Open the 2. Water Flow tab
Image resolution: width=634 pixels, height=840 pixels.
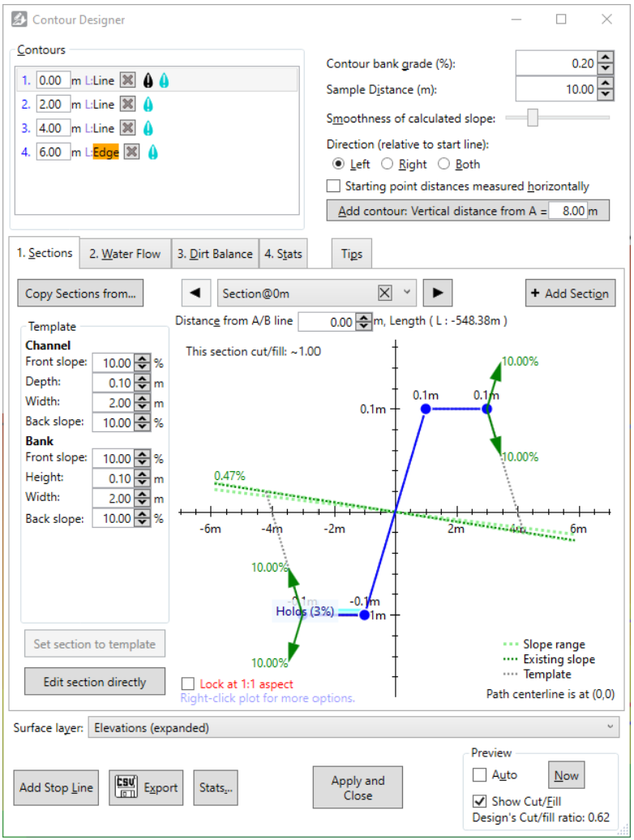(x=125, y=254)
